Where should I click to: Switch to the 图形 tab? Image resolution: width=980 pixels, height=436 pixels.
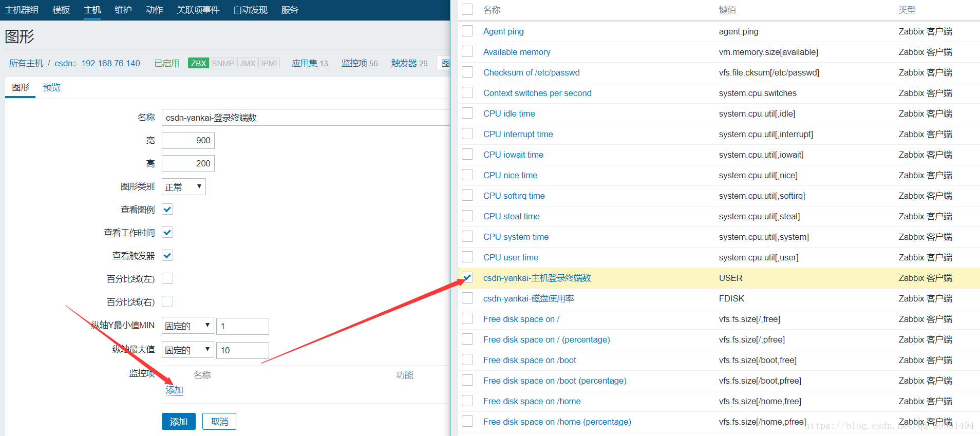click(21, 87)
